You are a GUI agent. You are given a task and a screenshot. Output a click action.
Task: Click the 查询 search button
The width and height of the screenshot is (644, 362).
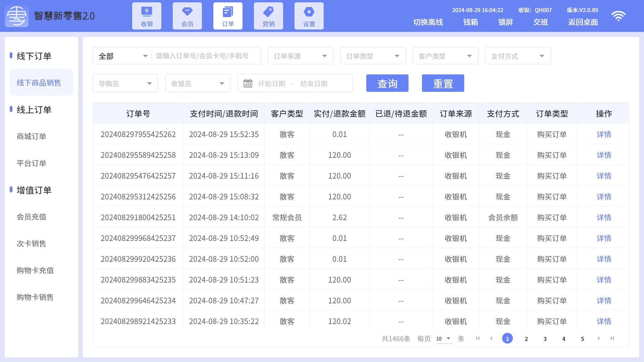tap(387, 83)
